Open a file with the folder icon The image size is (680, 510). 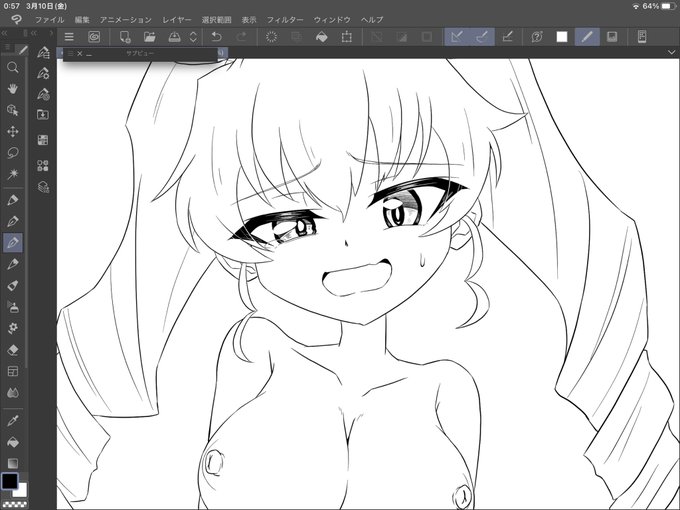[150, 37]
